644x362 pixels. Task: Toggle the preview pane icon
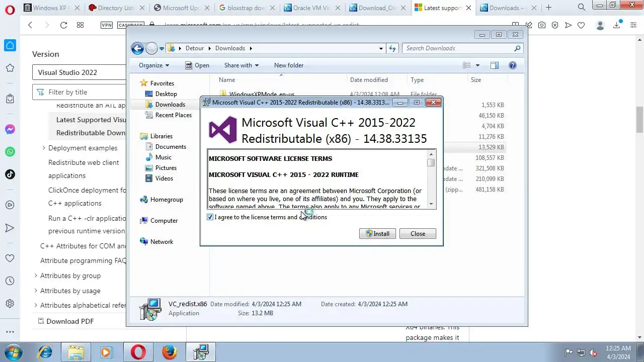click(x=495, y=65)
